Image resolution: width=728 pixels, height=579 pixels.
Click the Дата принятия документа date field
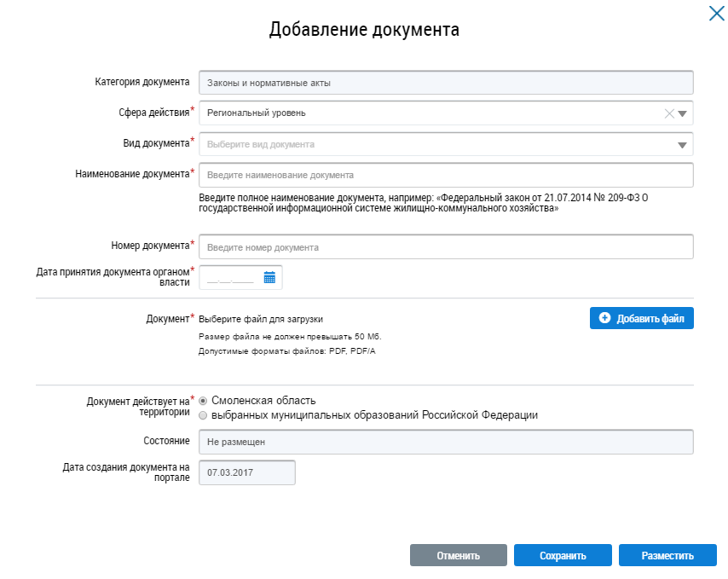point(230,278)
